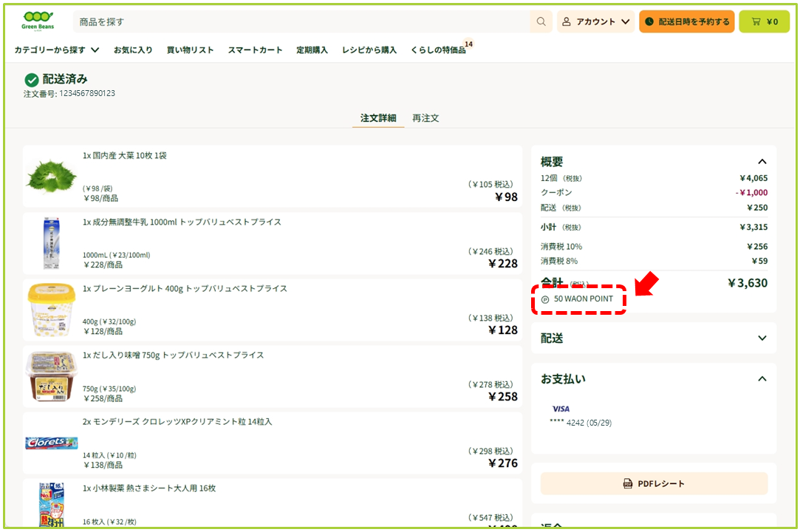Switch to the 再注文 tab
800x532 pixels.
(x=425, y=118)
